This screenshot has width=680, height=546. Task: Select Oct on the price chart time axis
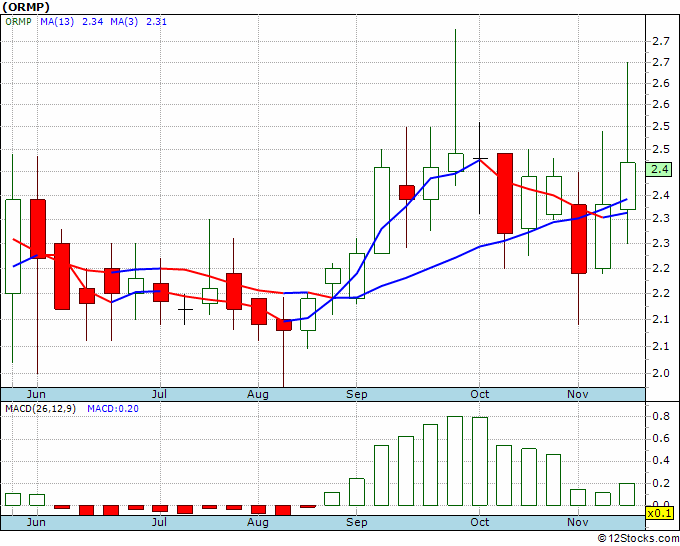480,394
